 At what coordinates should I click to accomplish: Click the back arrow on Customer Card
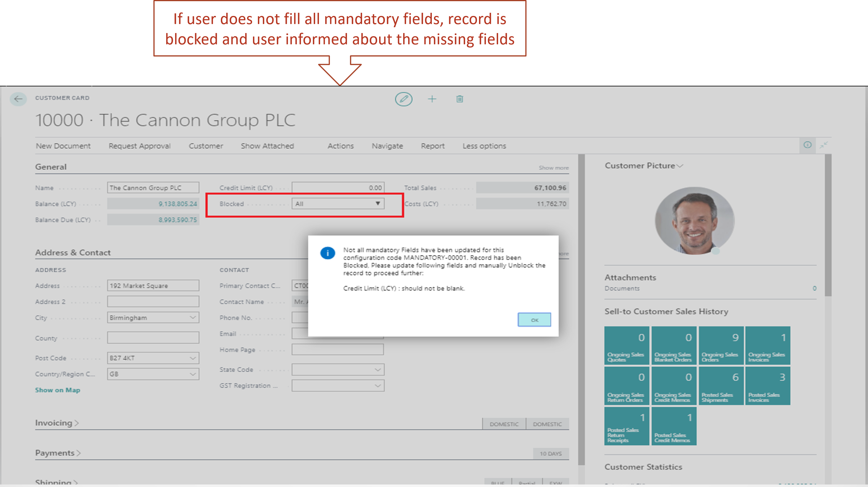pyautogui.click(x=18, y=99)
